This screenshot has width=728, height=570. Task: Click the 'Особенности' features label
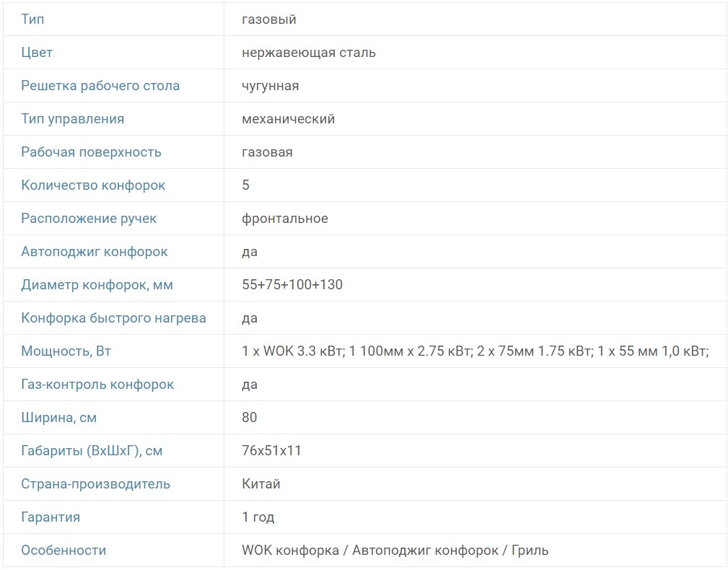(x=63, y=551)
